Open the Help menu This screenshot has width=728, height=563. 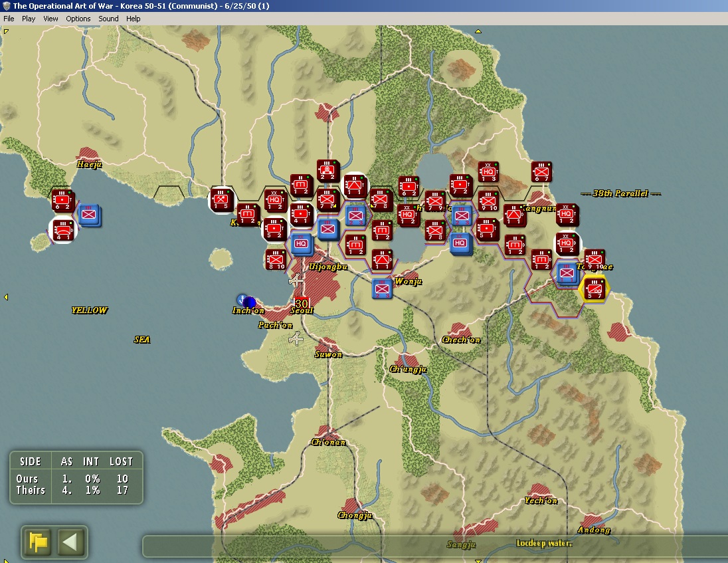pyautogui.click(x=134, y=19)
